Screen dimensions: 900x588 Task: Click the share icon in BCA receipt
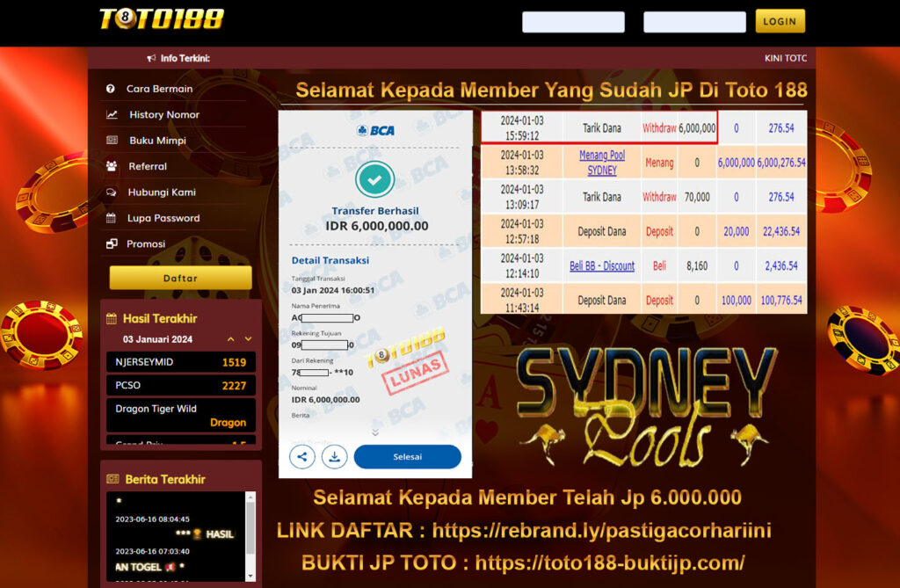[x=302, y=456]
